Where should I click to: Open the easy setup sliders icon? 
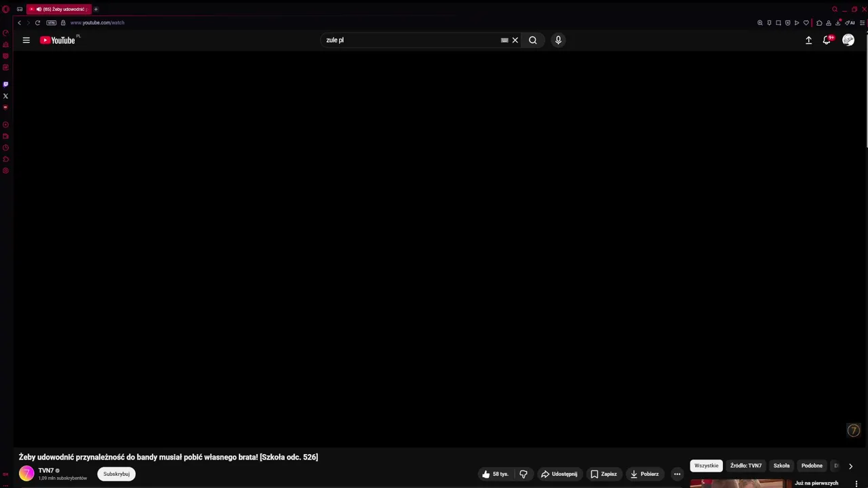pos(862,23)
